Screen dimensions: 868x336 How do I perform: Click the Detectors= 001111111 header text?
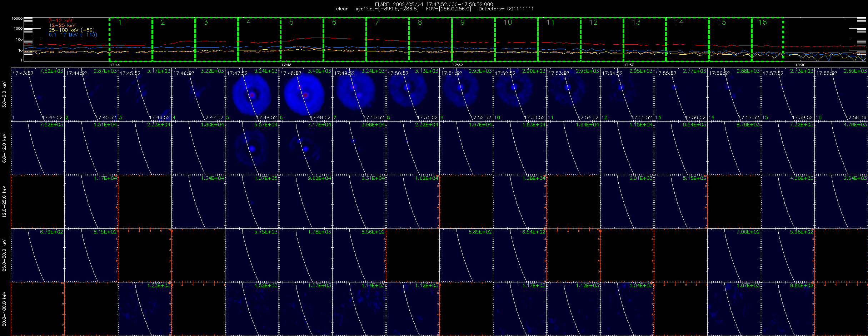[506, 9]
